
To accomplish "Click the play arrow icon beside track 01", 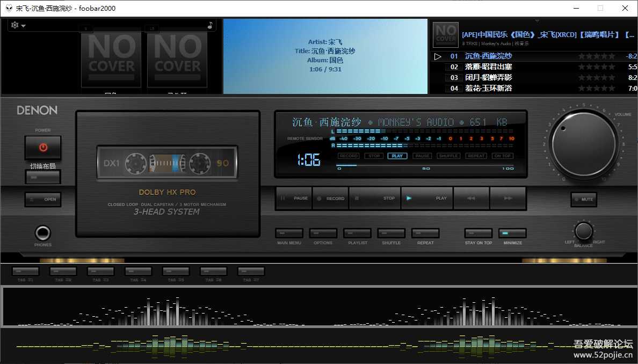I will (x=437, y=56).
